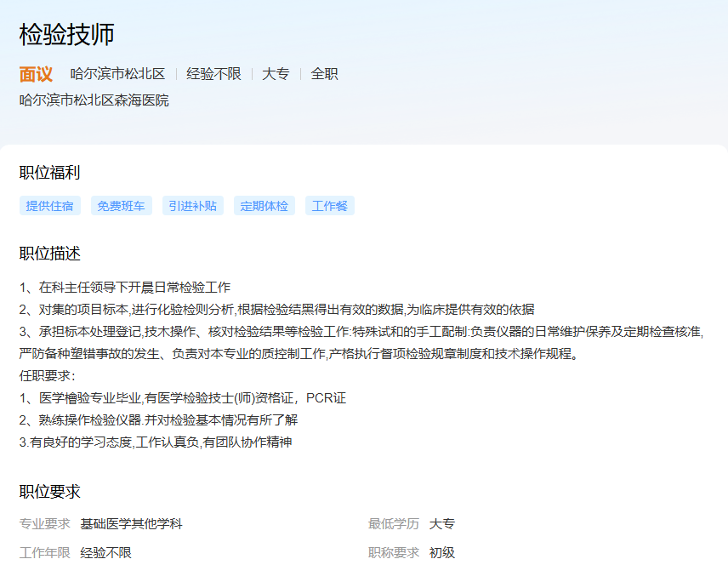Click the 任职要求 line in the description
728x582 pixels.
48,375
